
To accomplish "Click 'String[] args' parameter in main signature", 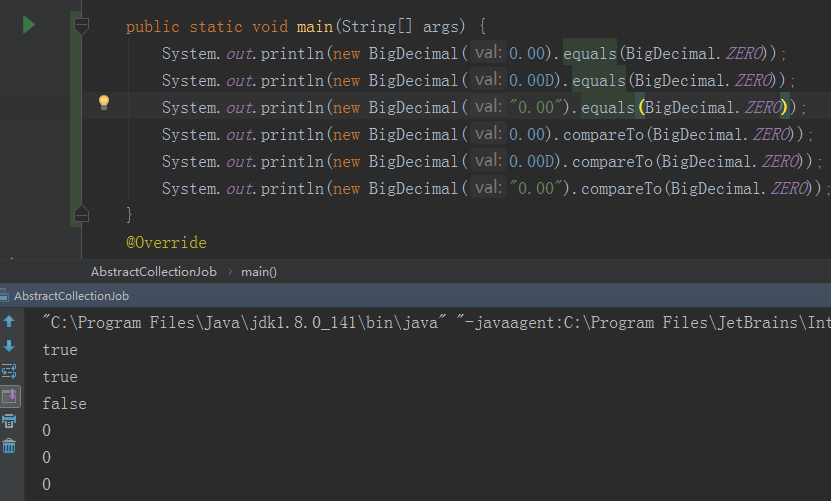I will (400, 26).
